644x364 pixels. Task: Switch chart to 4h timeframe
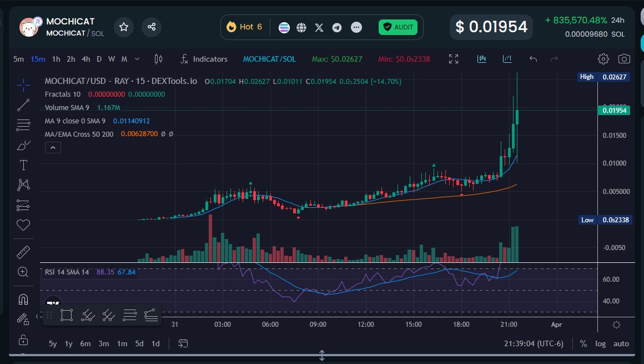click(86, 59)
